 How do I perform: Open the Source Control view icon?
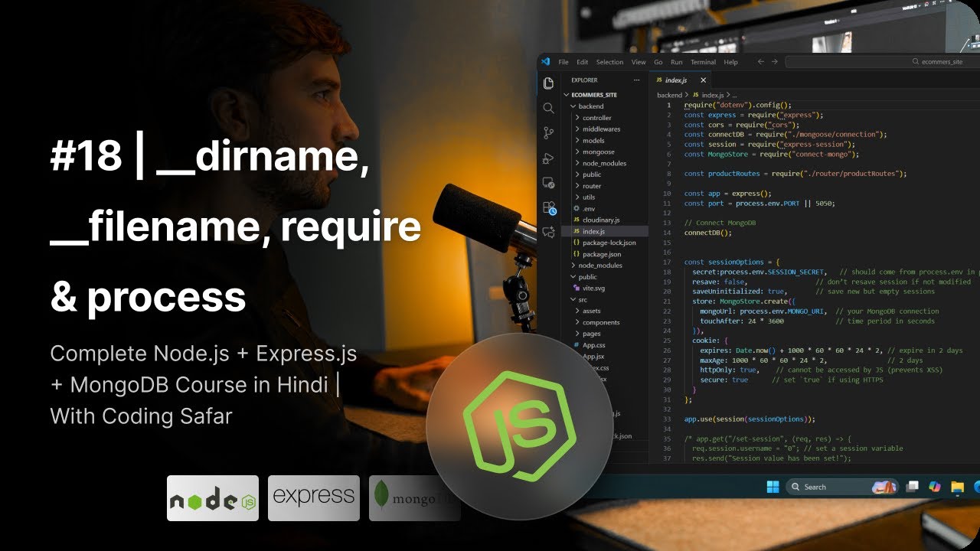pyautogui.click(x=548, y=133)
